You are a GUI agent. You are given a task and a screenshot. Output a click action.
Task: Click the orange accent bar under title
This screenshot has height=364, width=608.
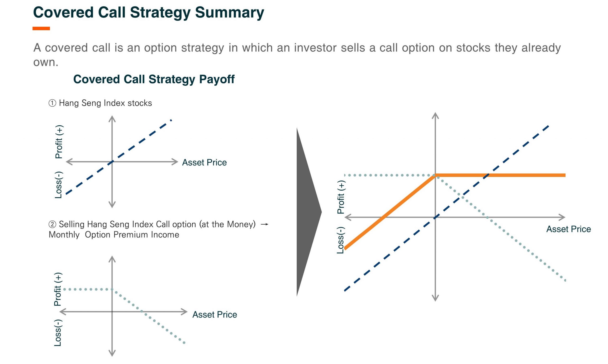pos(41,28)
